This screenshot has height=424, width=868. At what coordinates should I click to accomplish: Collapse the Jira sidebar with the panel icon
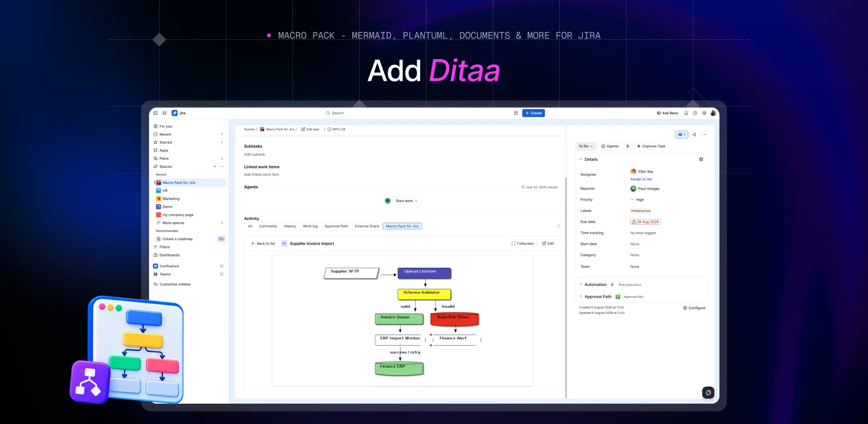(155, 113)
